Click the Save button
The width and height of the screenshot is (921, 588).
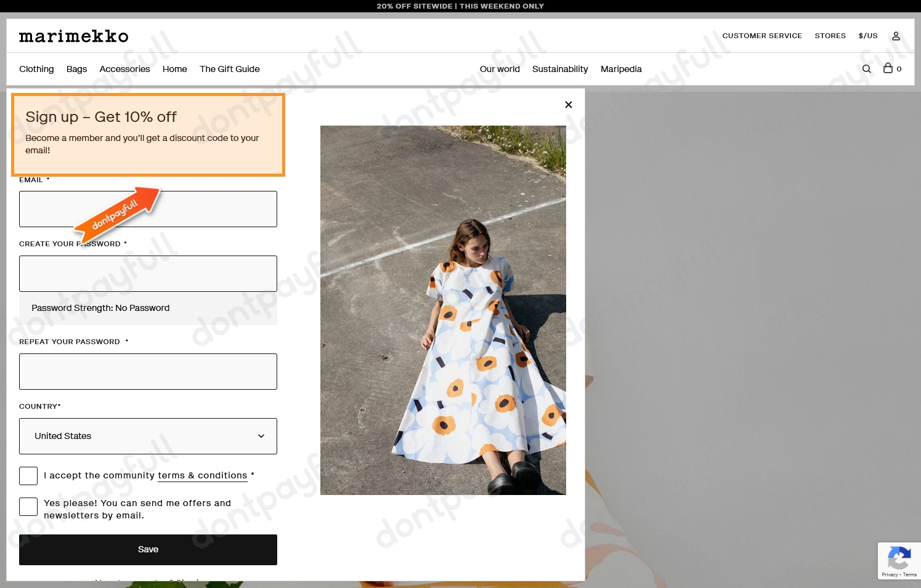click(148, 550)
